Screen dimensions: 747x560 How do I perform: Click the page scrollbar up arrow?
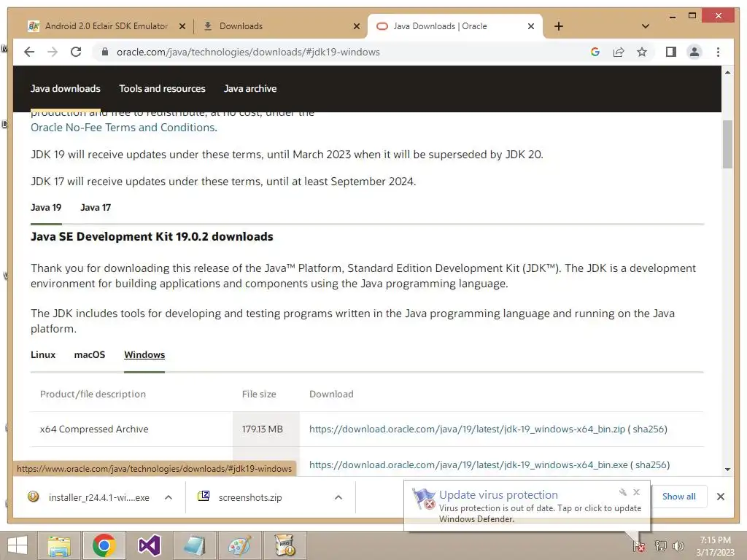click(x=727, y=72)
